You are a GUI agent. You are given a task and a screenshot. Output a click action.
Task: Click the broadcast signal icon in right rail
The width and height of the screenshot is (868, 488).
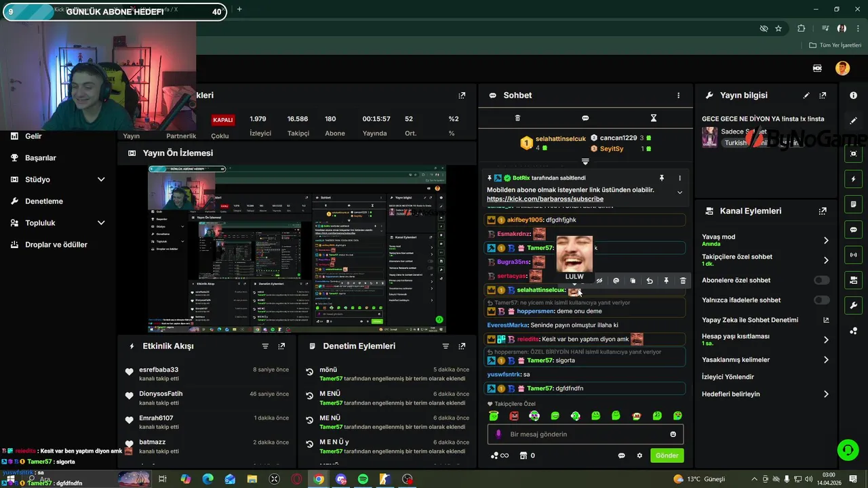coord(853,255)
